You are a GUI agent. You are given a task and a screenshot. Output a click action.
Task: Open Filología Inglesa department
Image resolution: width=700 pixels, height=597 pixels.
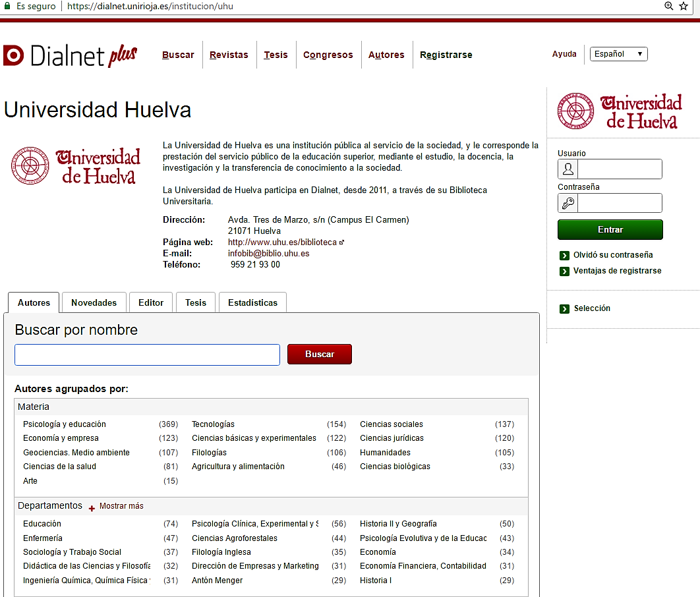coord(221,552)
